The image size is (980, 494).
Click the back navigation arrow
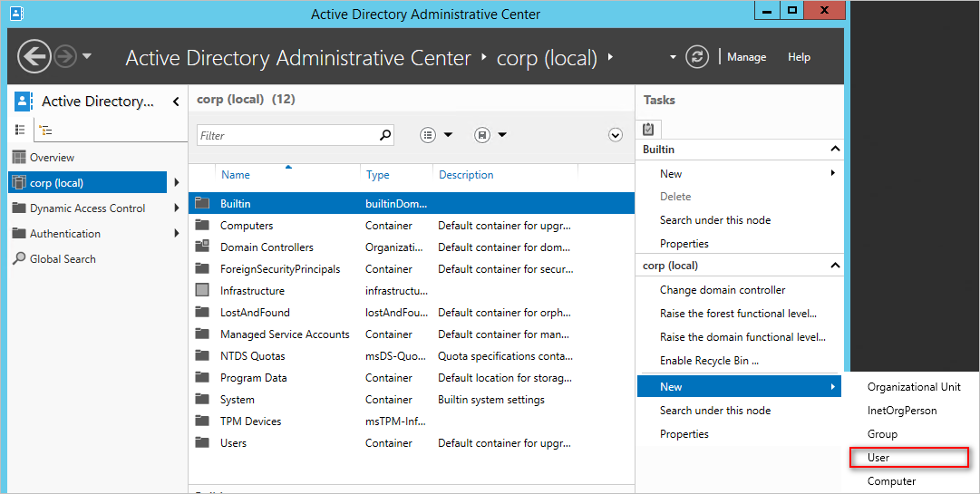[x=34, y=57]
